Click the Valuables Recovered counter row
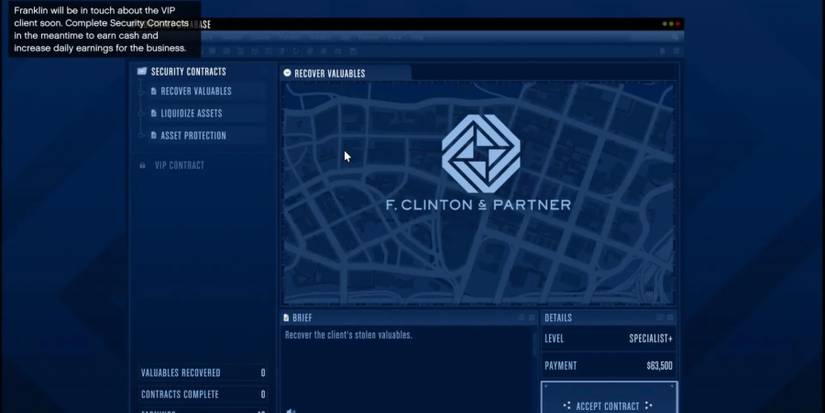The image size is (825, 413). click(203, 372)
